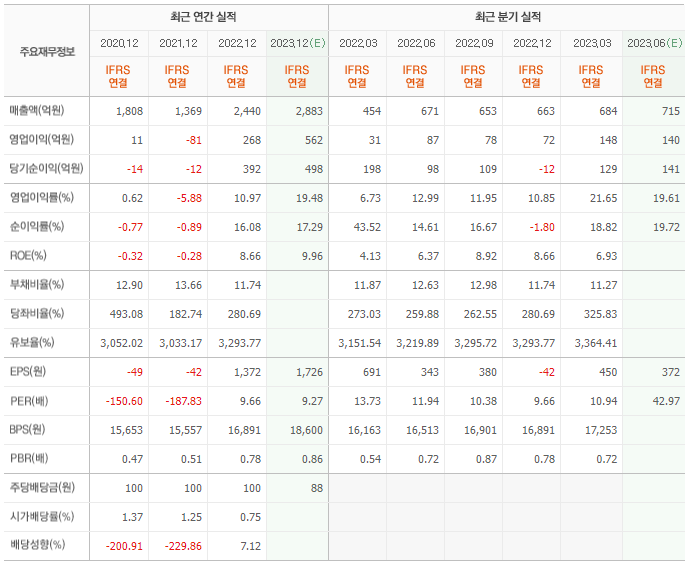This screenshot has width=690, height=565.
Task: Click the debt ratio value 13.66
Action: point(188,286)
